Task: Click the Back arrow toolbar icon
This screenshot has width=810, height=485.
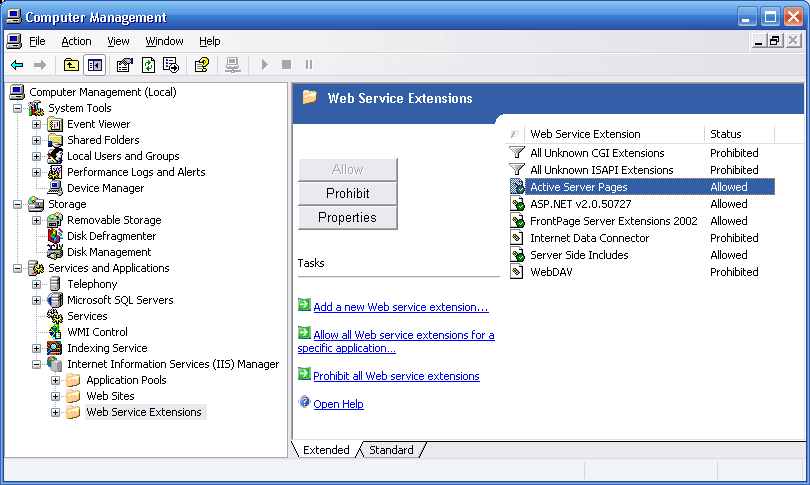Action: 17,65
